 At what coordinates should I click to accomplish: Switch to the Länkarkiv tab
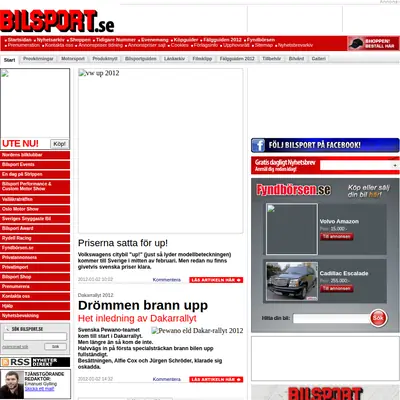coord(174,59)
